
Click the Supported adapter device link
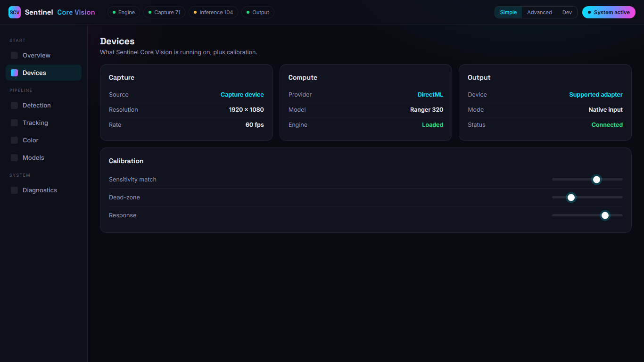tap(596, 95)
